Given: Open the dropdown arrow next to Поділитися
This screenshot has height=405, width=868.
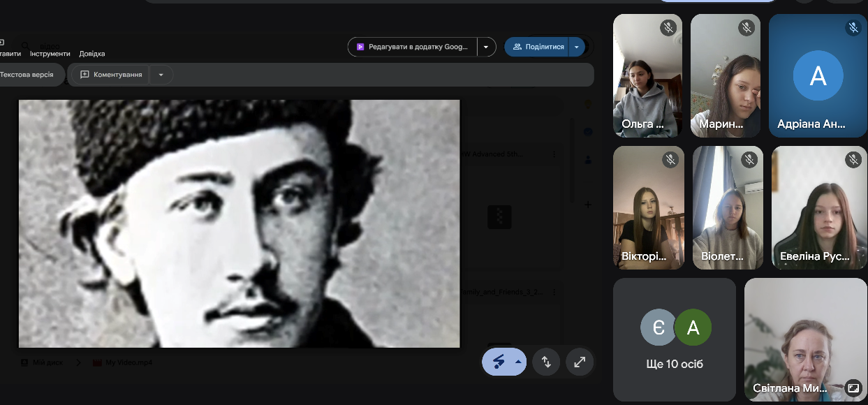Looking at the screenshot, I should click(x=576, y=47).
